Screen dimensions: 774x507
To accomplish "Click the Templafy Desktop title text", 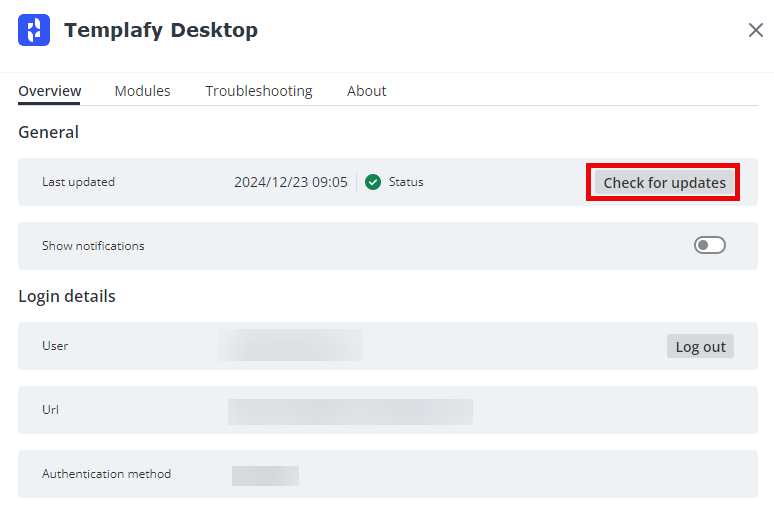I will tap(161, 31).
